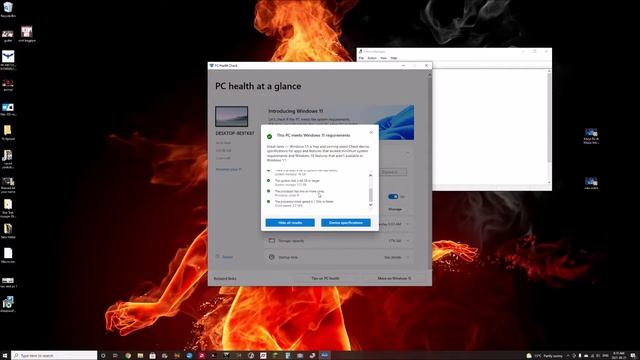Click the Hide all results button
640x360 pixels.
click(290, 222)
